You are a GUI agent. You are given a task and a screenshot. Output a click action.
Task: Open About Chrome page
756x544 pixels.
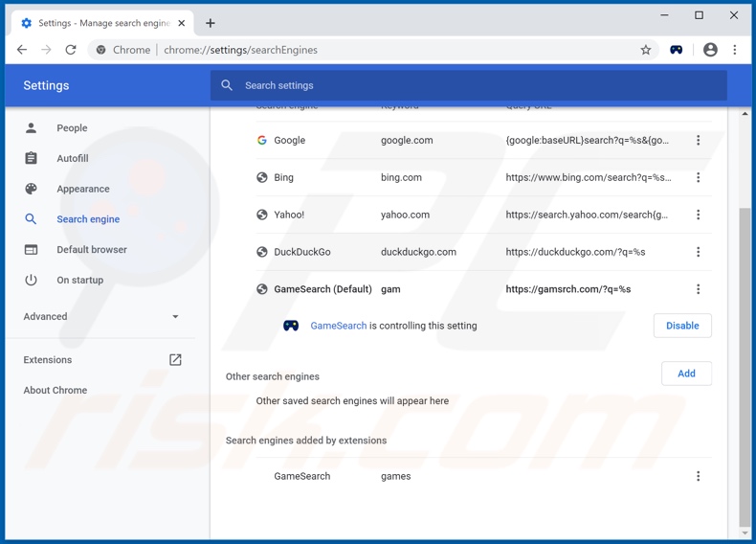(55, 390)
